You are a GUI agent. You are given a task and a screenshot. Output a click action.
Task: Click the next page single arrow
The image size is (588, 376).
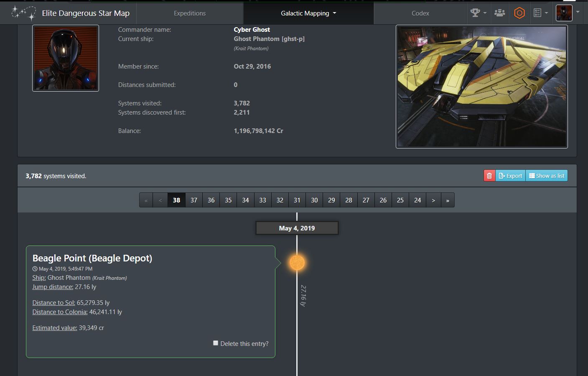click(x=433, y=200)
